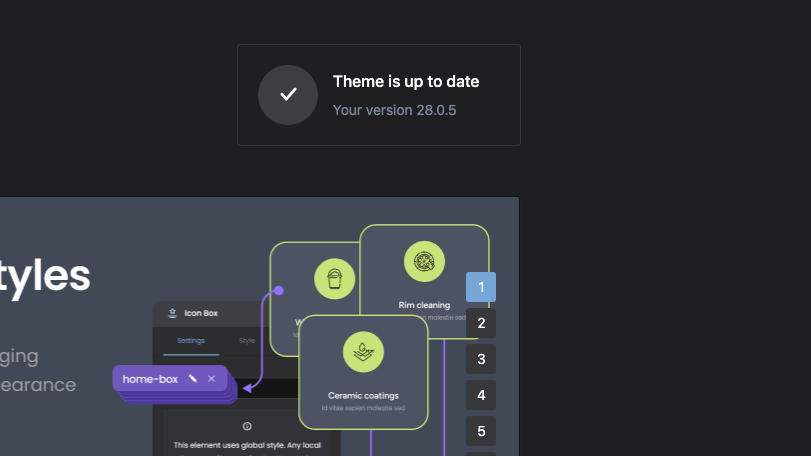Click the info icon above global style note
The height and width of the screenshot is (456, 811).
pos(247,426)
